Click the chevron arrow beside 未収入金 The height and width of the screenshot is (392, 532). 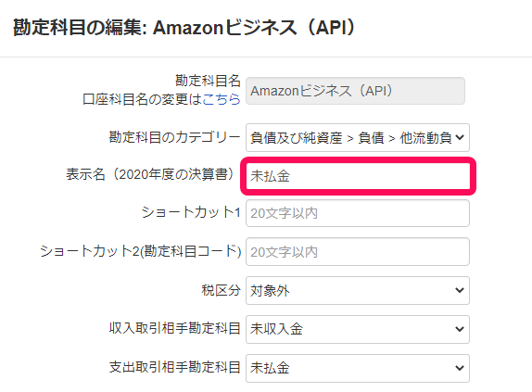point(460,329)
